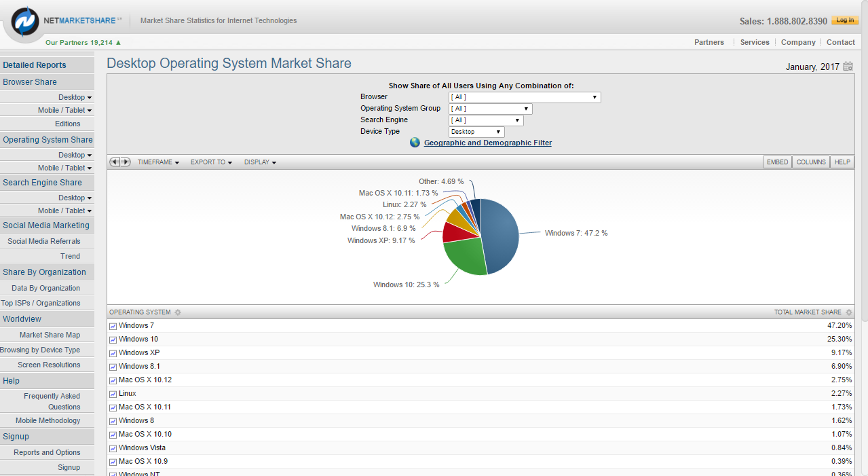Click the green Windows 10 pie slice
This screenshot has height=476, width=868.
click(466, 257)
